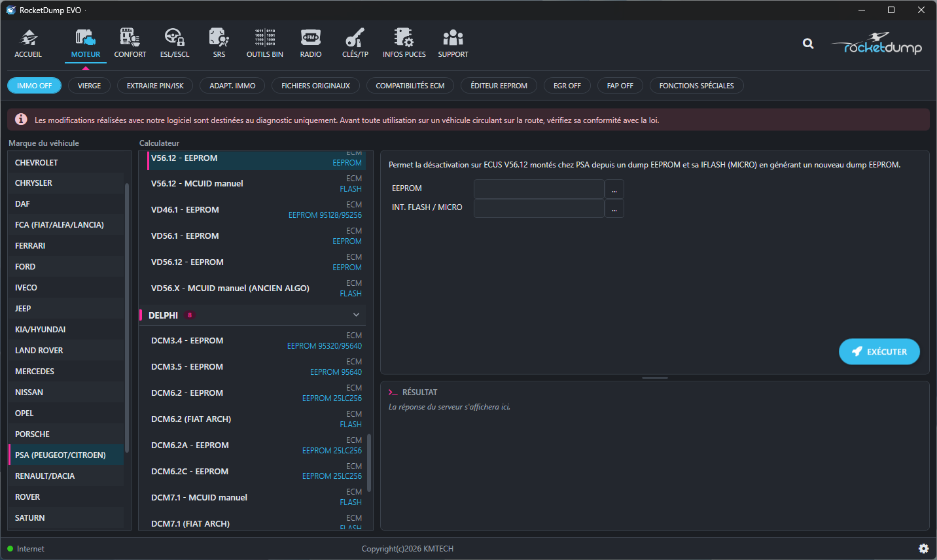
Task: Select V56.12 - MCUID manuel entry
Action: pos(253,183)
